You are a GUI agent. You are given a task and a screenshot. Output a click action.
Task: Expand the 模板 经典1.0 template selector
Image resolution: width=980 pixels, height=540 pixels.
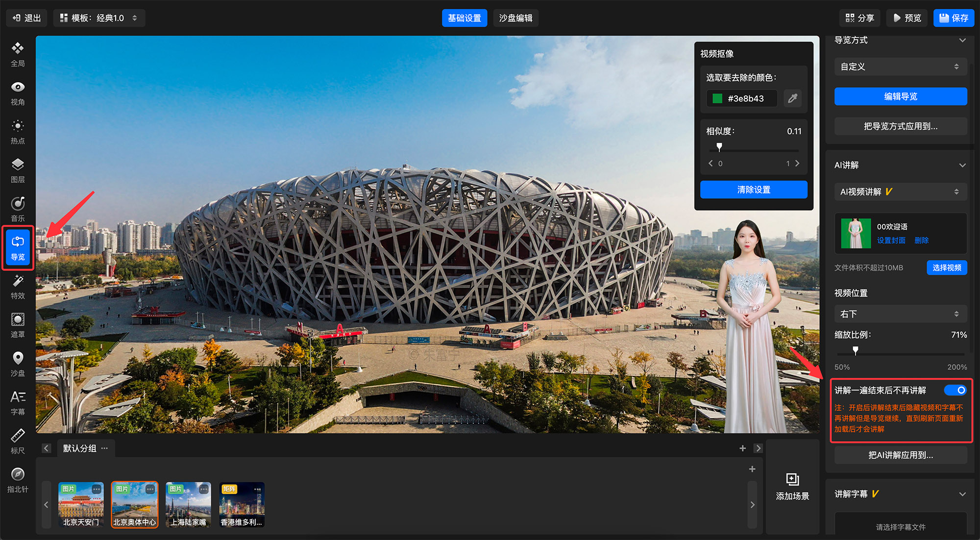coord(99,18)
